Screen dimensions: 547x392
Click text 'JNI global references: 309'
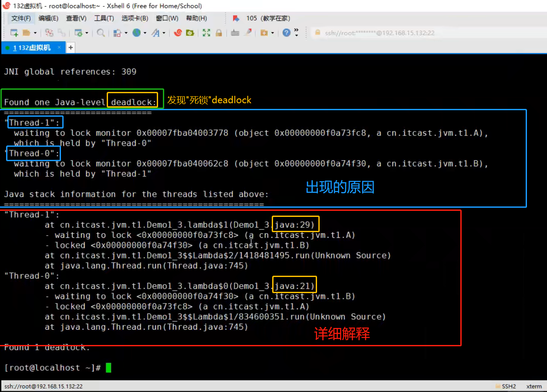(x=70, y=72)
